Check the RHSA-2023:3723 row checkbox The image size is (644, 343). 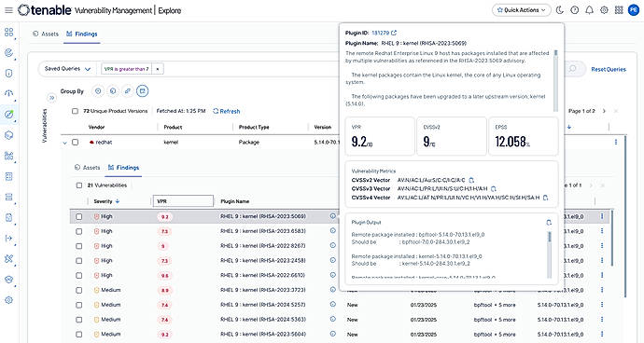point(78,291)
